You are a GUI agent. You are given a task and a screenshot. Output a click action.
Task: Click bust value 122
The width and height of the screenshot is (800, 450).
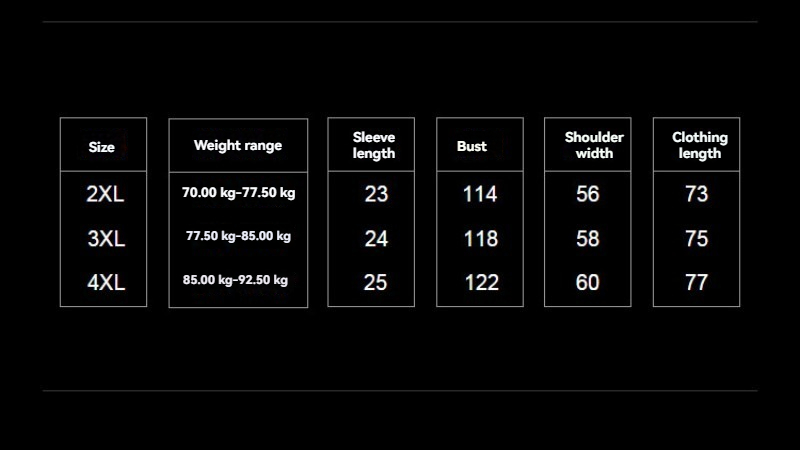pos(482,283)
